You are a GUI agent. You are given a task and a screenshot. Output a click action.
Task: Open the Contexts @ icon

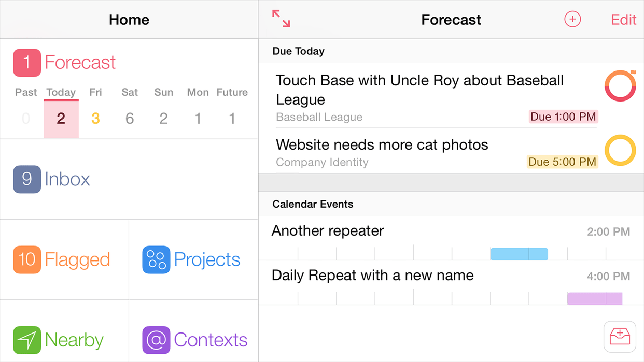pyautogui.click(x=156, y=340)
